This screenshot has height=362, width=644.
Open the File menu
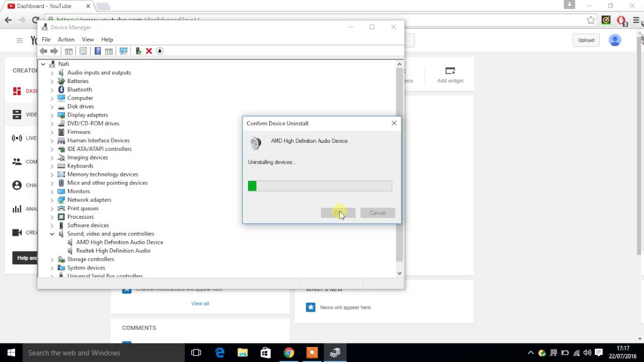[46, 39]
